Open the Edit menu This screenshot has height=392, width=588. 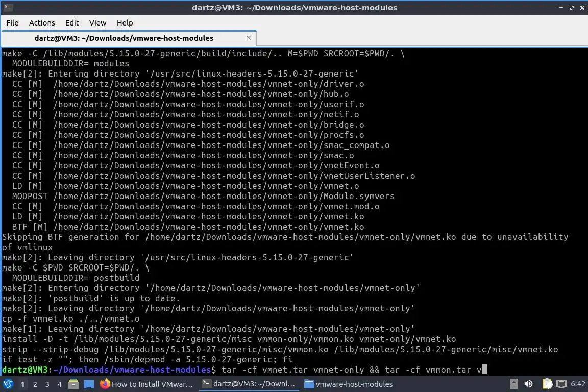(x=72, y=23)
